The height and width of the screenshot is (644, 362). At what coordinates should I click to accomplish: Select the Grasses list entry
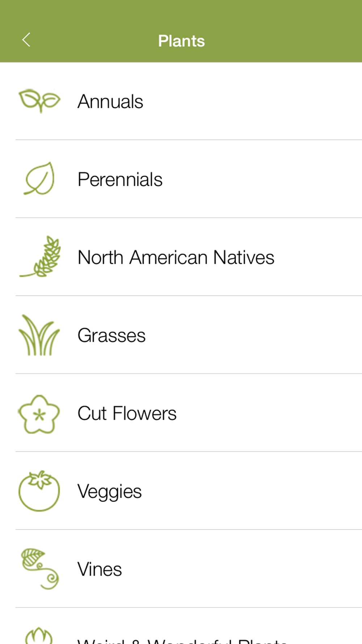pyautogui.click(x=111, y=335)
